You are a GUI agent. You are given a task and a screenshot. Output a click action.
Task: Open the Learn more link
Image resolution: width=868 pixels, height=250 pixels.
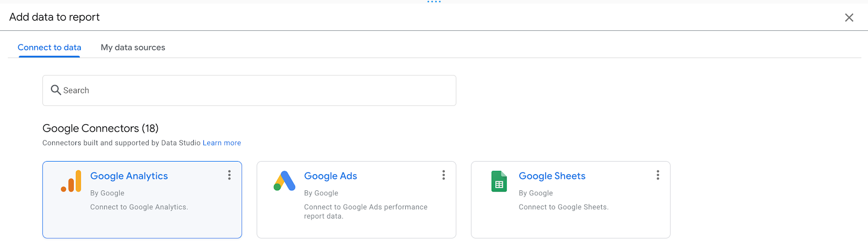222,143
